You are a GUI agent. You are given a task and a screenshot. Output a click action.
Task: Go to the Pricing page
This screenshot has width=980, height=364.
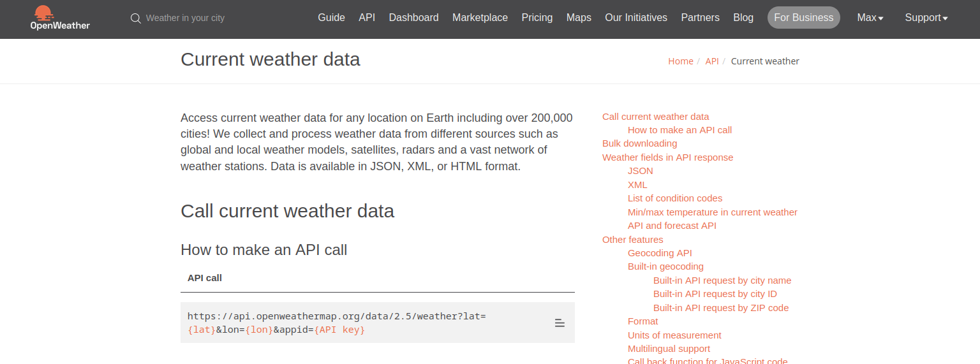(x=537, y=18)
